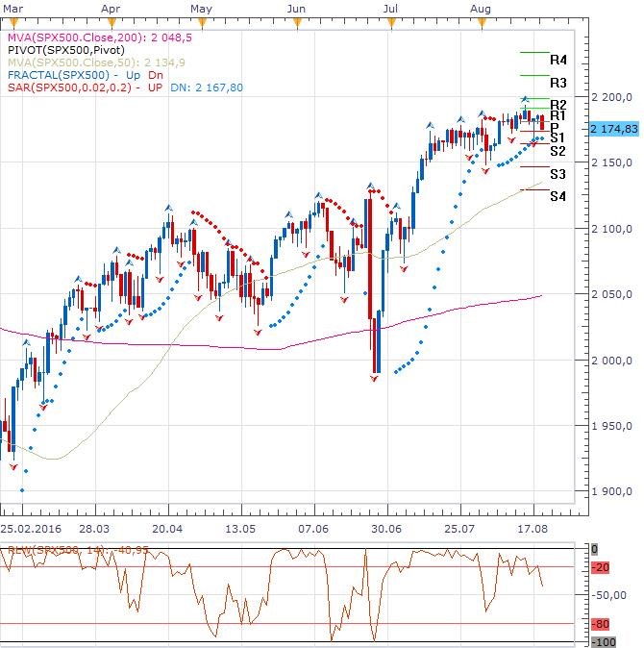Select the 25.02.2016 date label
Screen dimensions: 644x648
coord(27,529)
